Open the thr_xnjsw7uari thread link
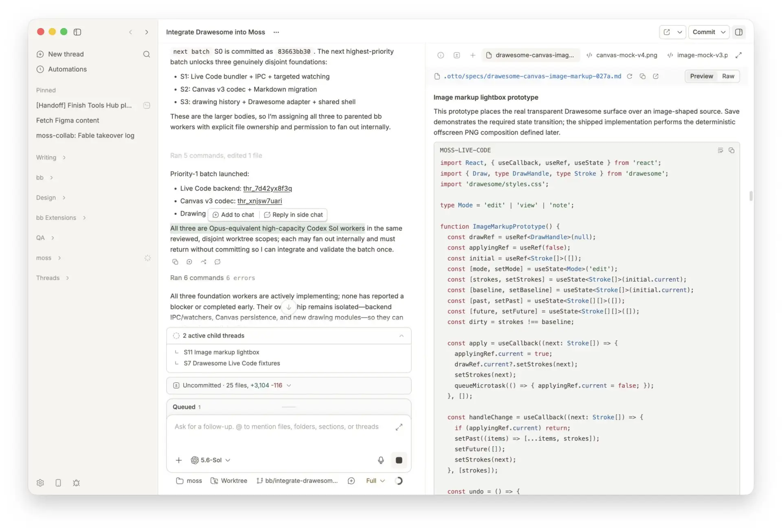Image resolution: width=782 pixels, height=532 pixels. (259, 201)
